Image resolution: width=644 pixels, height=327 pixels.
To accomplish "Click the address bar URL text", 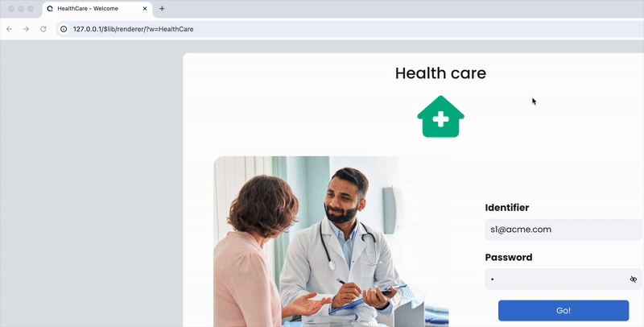I will 133,29.
